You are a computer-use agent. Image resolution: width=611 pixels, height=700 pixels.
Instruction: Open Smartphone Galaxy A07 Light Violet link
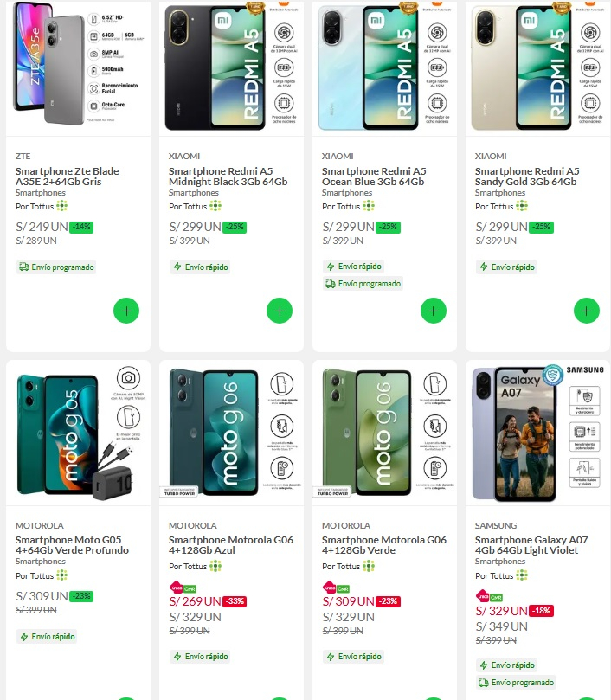coord(531,545)
